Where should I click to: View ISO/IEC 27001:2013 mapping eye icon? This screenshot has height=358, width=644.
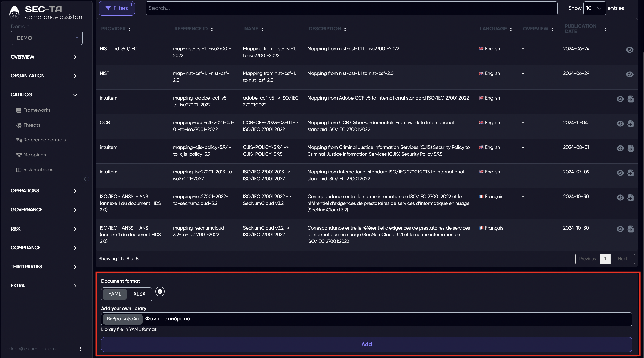pos(620,173)
